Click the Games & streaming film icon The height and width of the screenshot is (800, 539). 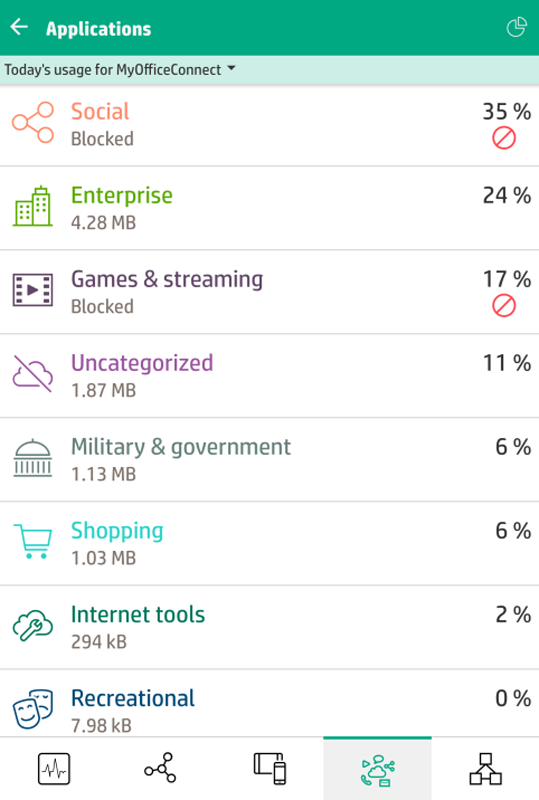(x=33, y=290)
